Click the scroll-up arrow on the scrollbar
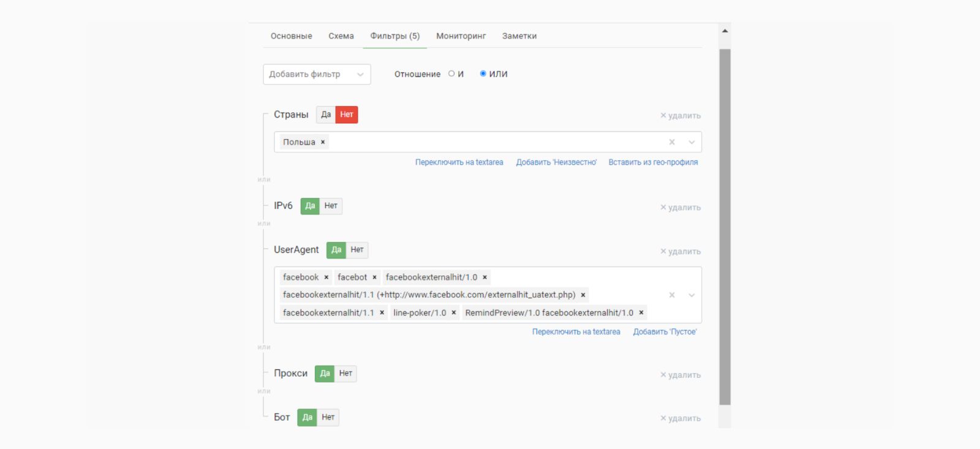Viewport: 980px width, 449px height. tap(725, 31)
